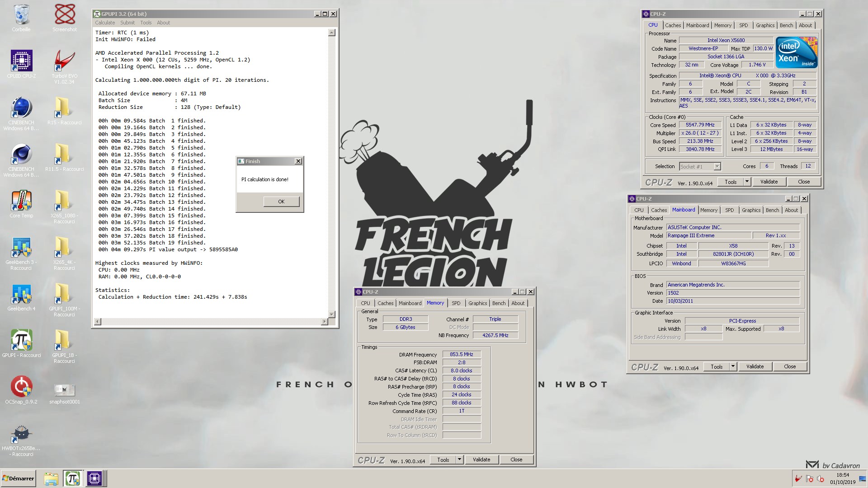Click Validate in Mainboard CPU-Z window

(755, 366)
